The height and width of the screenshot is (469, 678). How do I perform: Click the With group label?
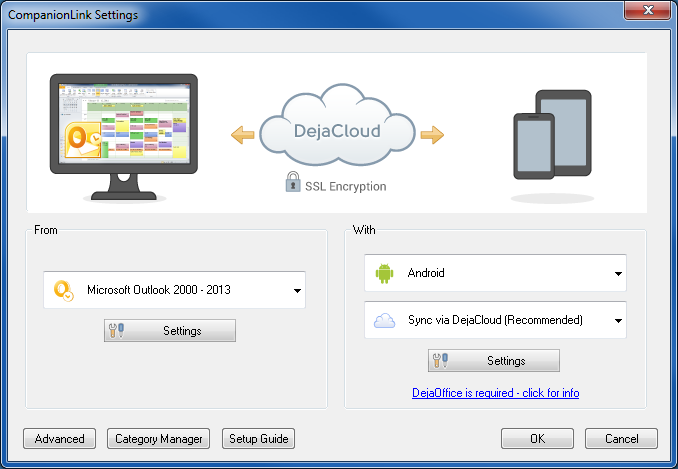pyautogui.click(x=364, y=230)
